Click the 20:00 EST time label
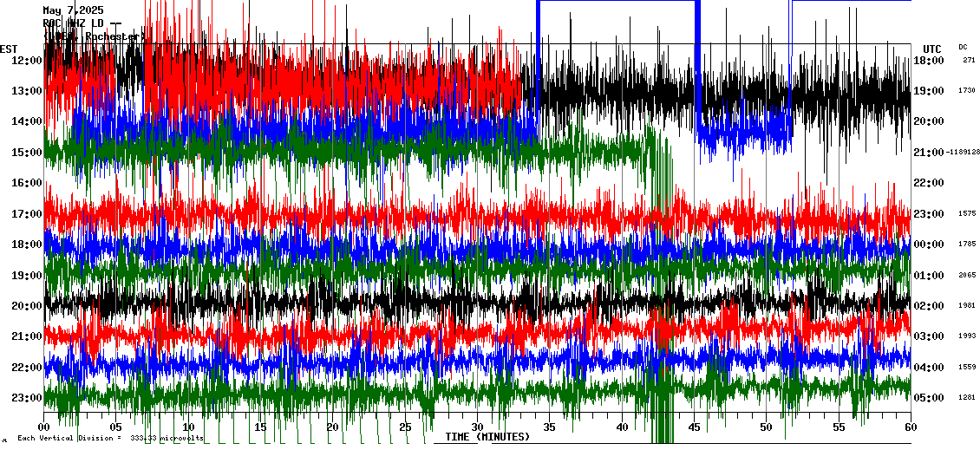 pyautogui.click(x=26, y=306)
